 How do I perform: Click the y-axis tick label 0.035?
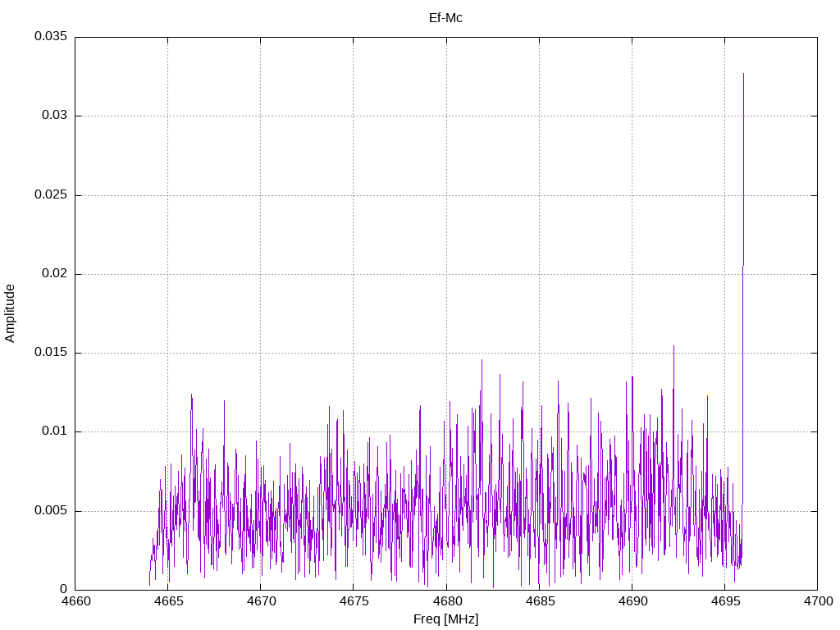click(51, 36)
